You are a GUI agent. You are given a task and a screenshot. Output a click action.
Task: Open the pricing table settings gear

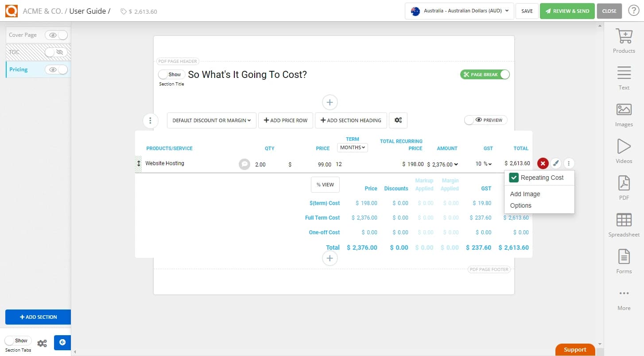(398, 120)
